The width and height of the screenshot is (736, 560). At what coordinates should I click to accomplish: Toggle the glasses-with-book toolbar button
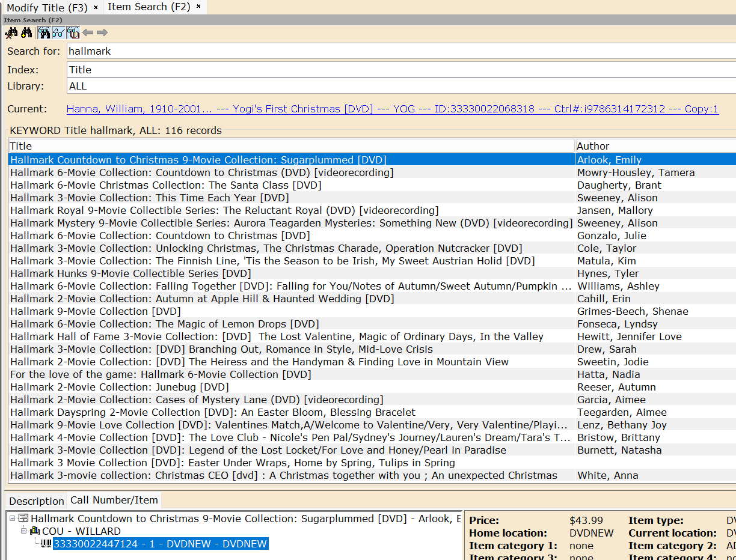(x=73, y=32)
